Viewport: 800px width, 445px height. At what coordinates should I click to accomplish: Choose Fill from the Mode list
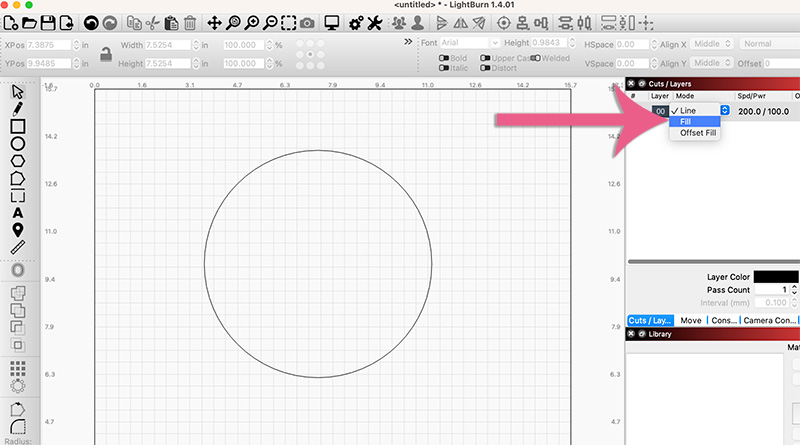coord(685,121)
